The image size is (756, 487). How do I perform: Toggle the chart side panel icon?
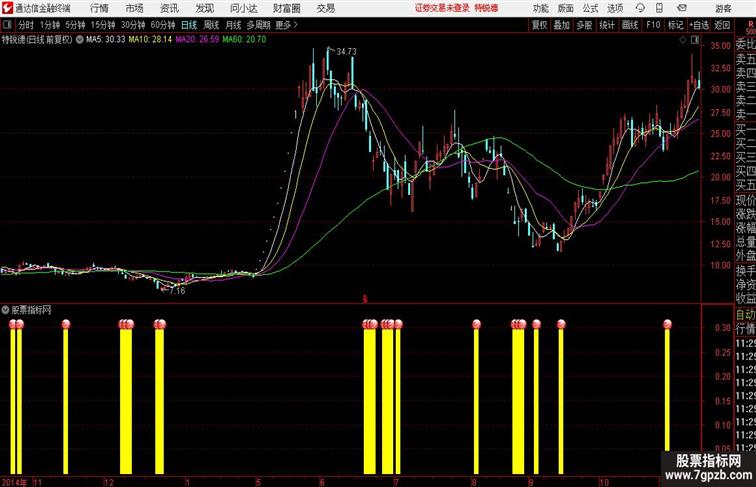click(695, 40)
